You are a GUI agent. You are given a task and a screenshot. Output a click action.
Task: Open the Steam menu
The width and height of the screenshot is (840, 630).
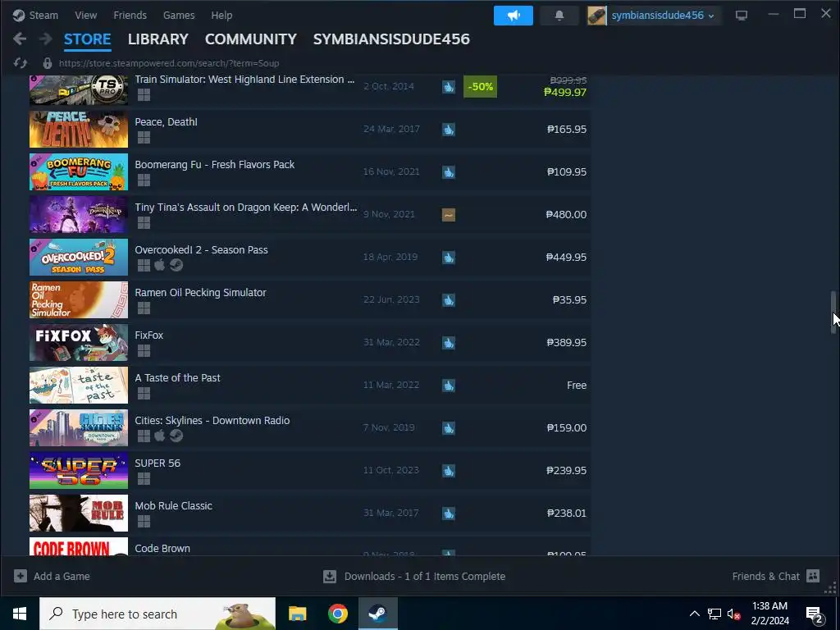pos(43,15)
